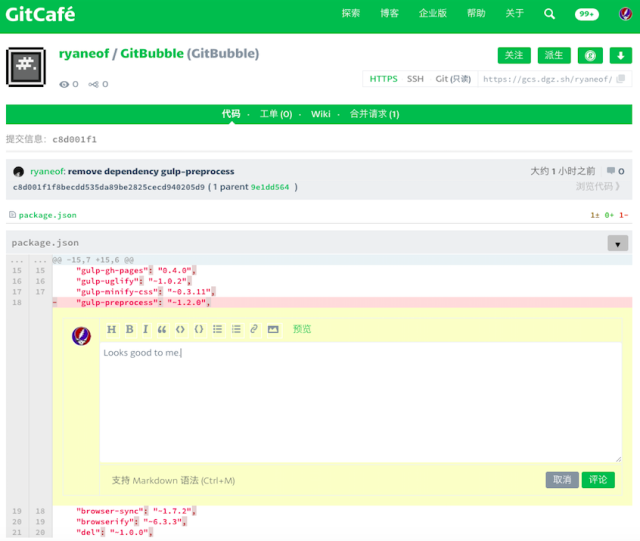
Task: Insert heading with H toolbar icon
Action: click(111, 329)
